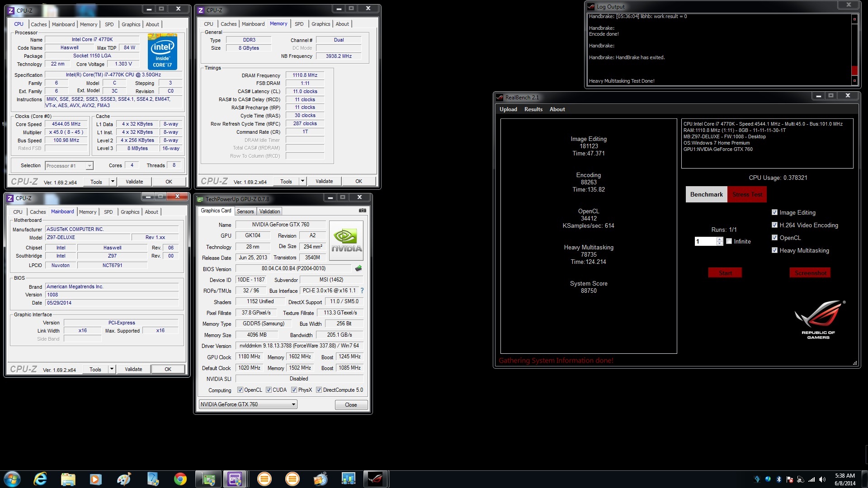Open Windows Media Player from taskbar
Viewport: 868px width, 488px height.
point(96,479)
